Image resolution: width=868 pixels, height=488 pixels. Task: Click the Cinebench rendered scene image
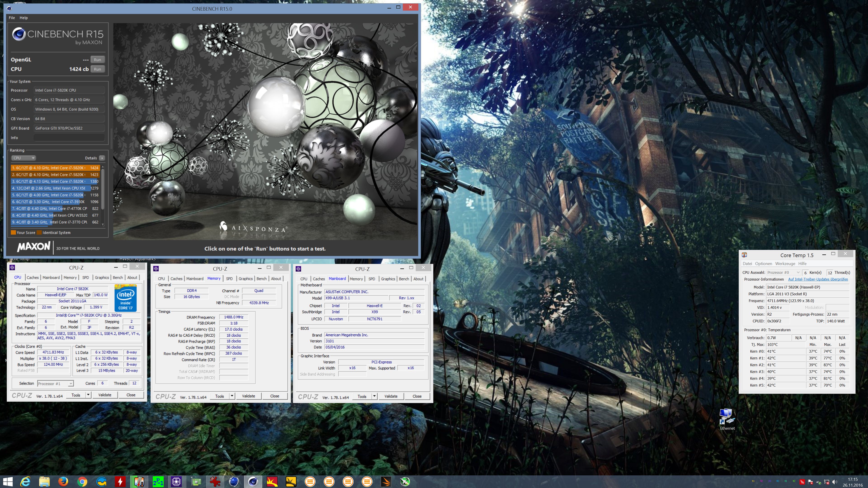pyautogui.click(x=265, y=131)
